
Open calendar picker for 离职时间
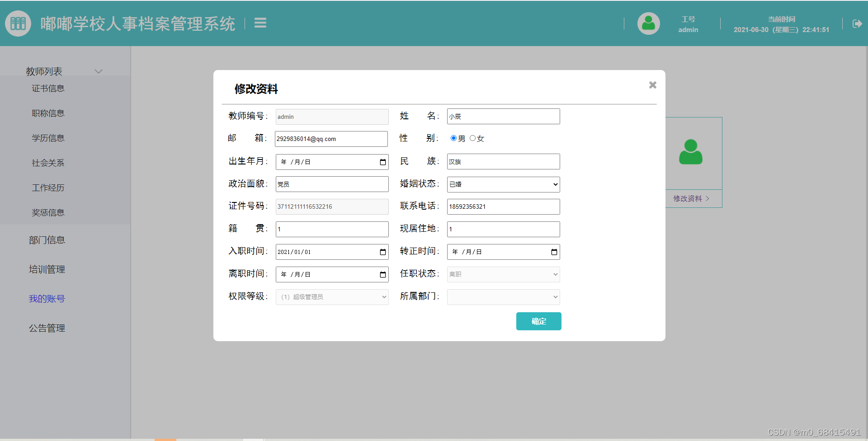coord(383,274)
